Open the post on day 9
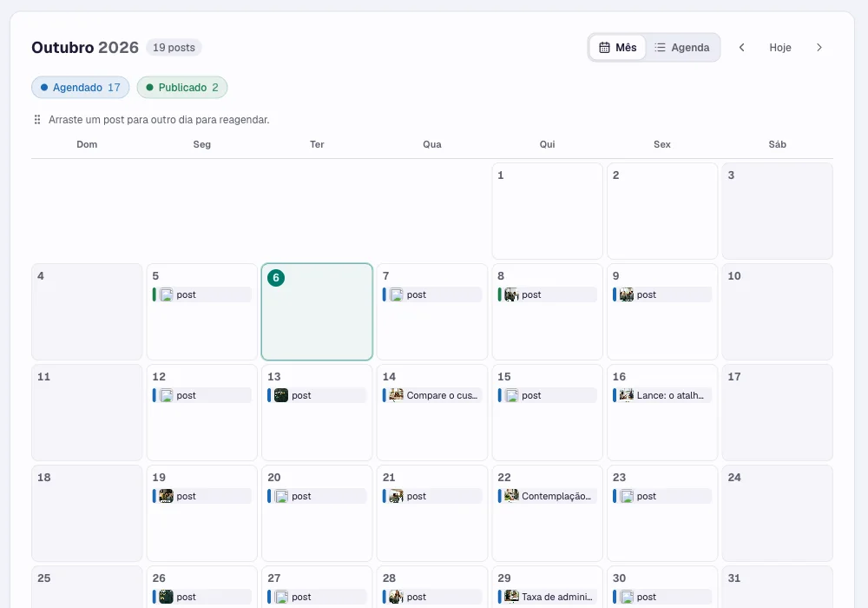This screenshot has height=608, width=868. click(662, 294)
